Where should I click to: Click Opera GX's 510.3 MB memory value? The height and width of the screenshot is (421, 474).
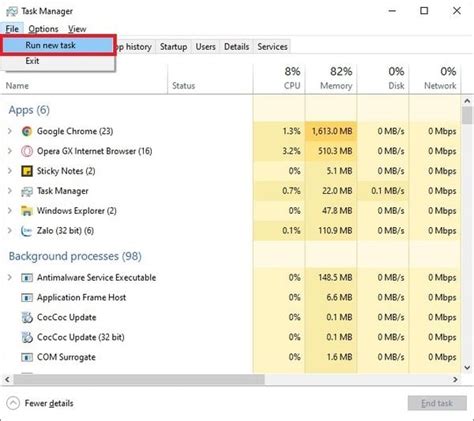pos(335,151)
